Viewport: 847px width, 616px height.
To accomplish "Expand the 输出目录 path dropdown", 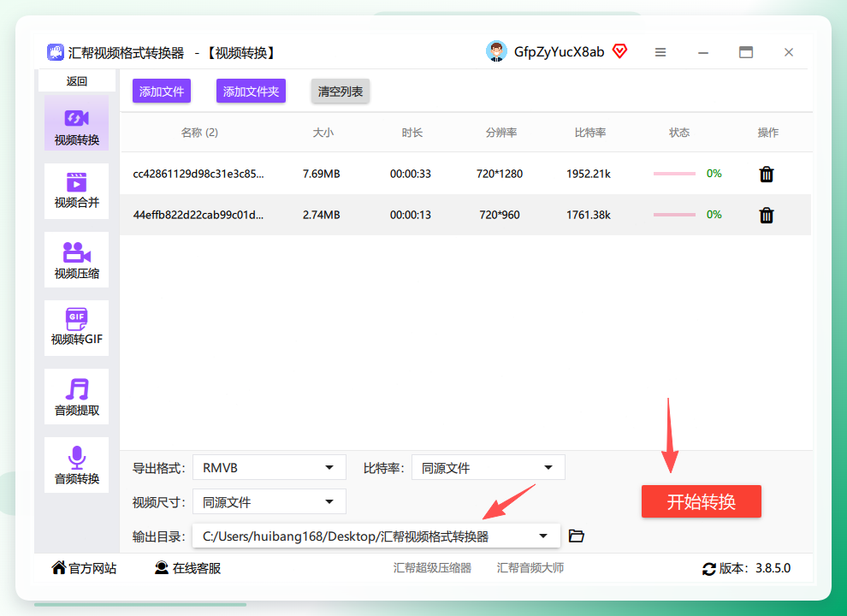I will tap(543, 536).
